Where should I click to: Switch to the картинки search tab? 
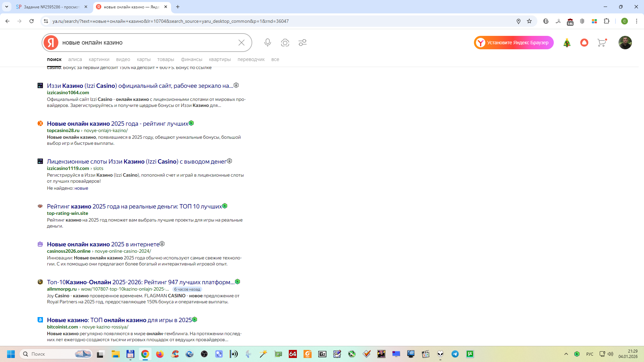tap(99, 59)
